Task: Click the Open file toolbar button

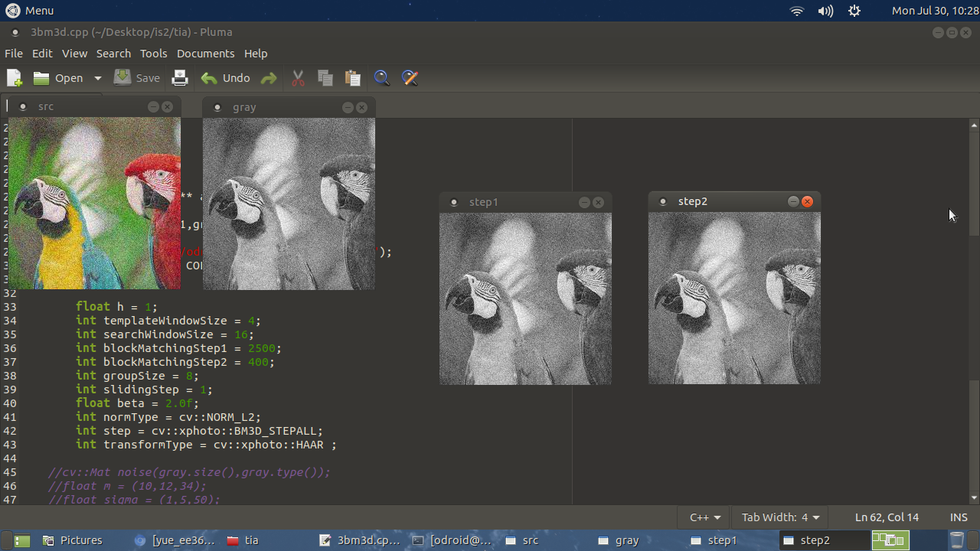Action: pyautogui.click(x=58, y=78)
